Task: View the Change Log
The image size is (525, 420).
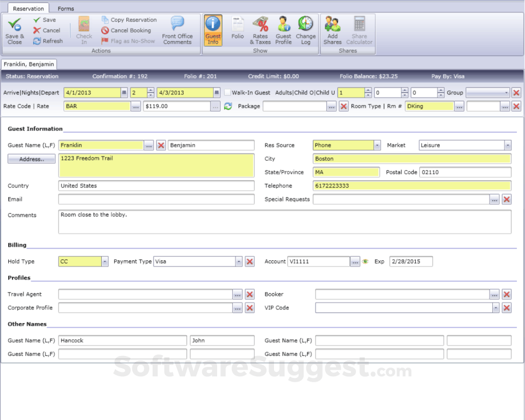Action: point(306,30)
